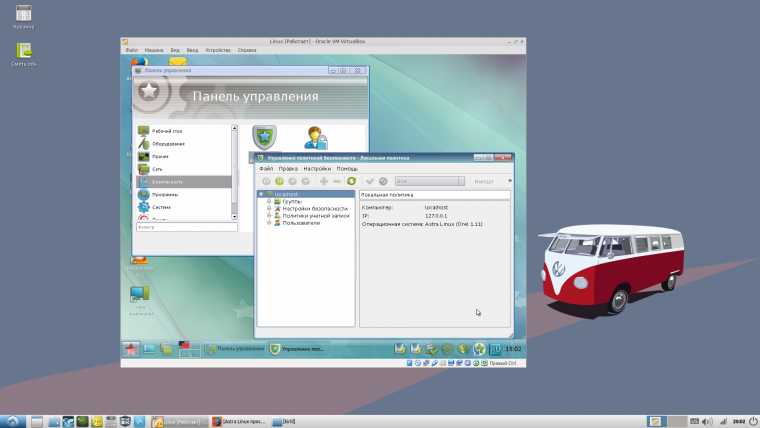Switch to Панель управления taskbar button
This screenshot has height=428, width=760.
tap(234, 348)
